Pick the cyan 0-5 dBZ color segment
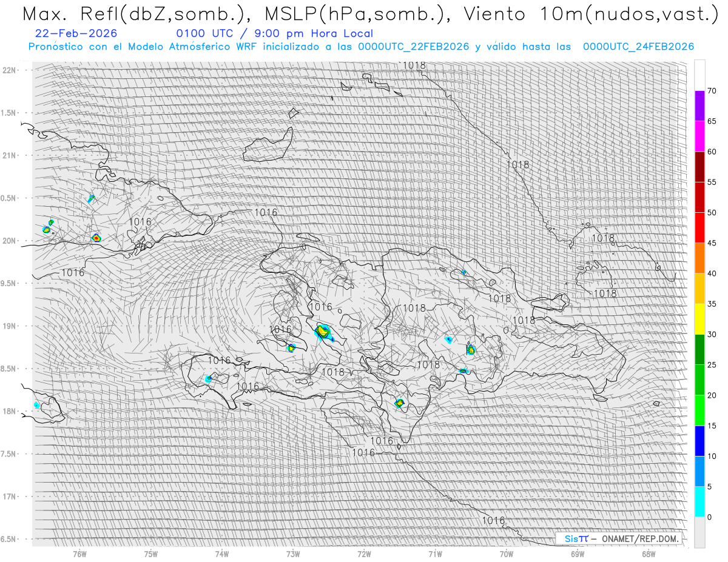 [699, 501]
